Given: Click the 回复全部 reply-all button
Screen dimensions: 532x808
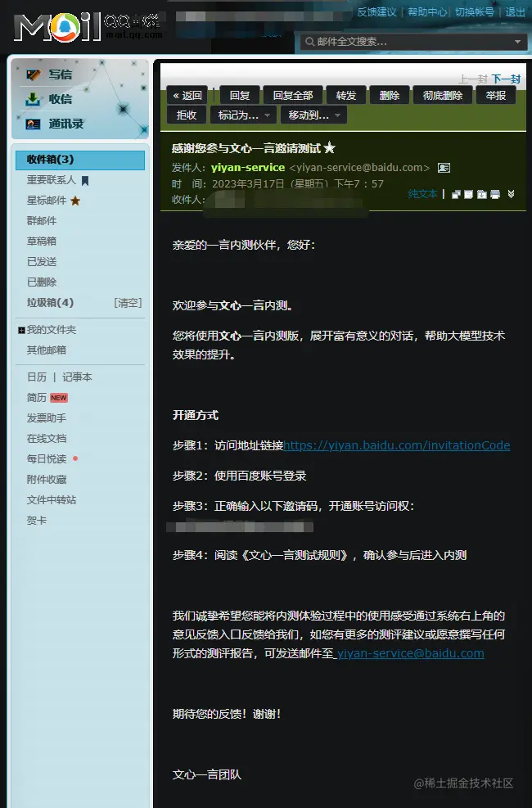Looking at the screenshot, I should tap(292, 95).
